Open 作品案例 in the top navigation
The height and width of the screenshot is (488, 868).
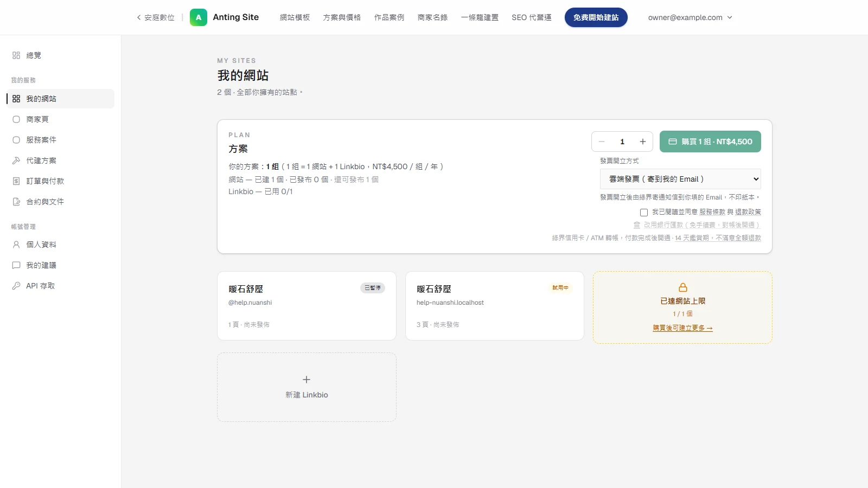[390, 17]
